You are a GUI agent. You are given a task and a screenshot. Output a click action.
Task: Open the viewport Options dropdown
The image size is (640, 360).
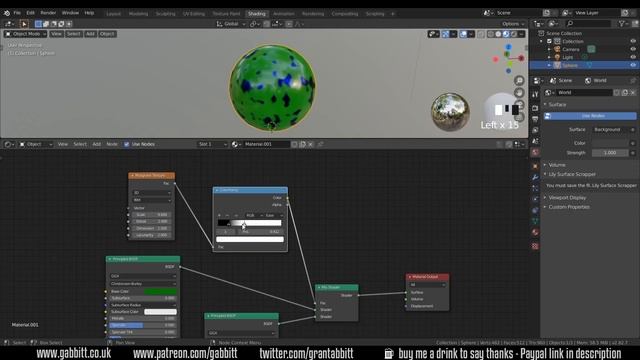tap(513, 24)
